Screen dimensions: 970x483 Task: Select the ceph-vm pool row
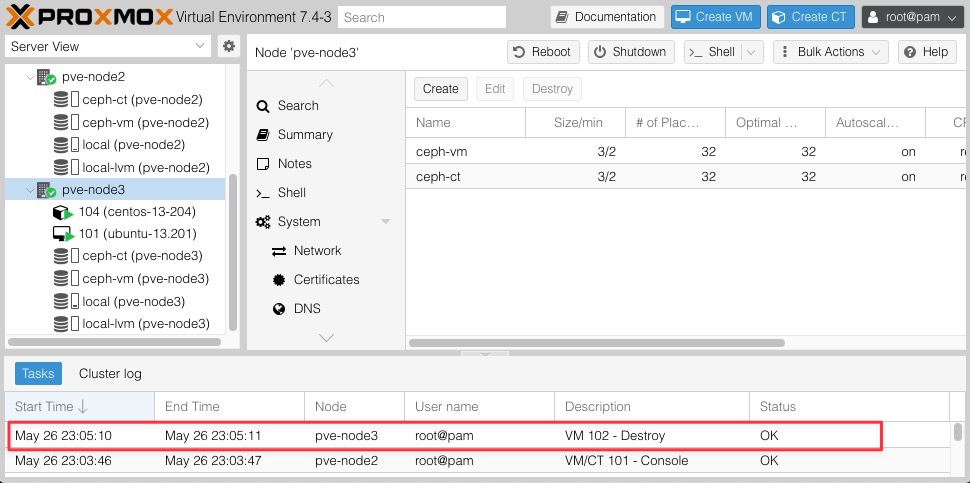tap(687, 152)
